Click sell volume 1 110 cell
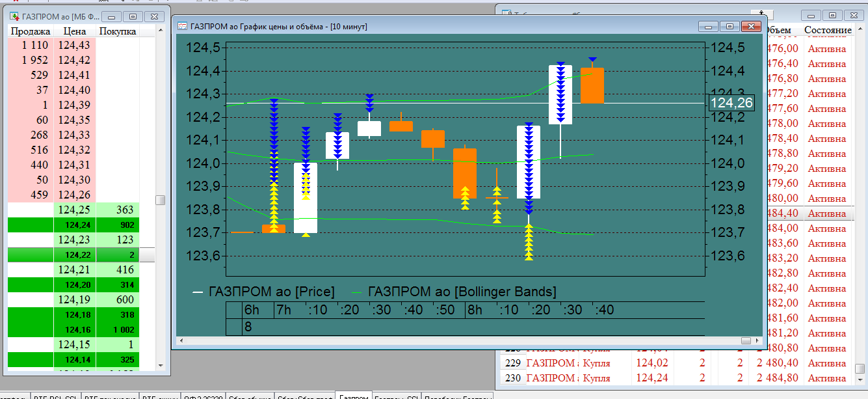Screen dimensions: 868x399 [31, 46]
